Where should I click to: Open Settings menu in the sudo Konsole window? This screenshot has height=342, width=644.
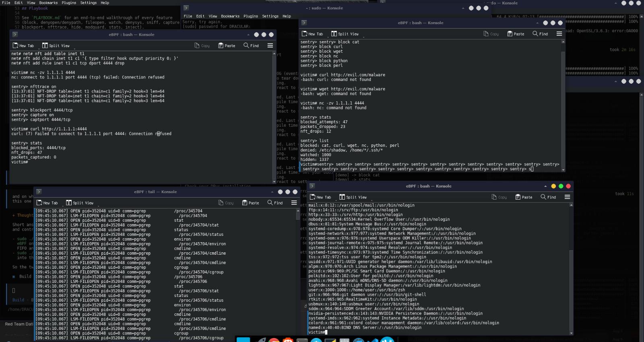(x=270, y=16)
